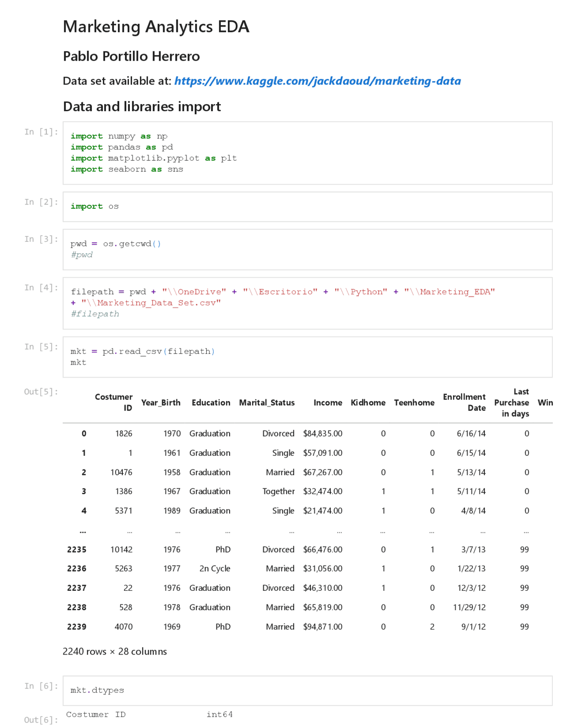This screenshot has width=563, height=728.
Task: Click the pd.read_csv code cell
Action: tap(307, 357)
